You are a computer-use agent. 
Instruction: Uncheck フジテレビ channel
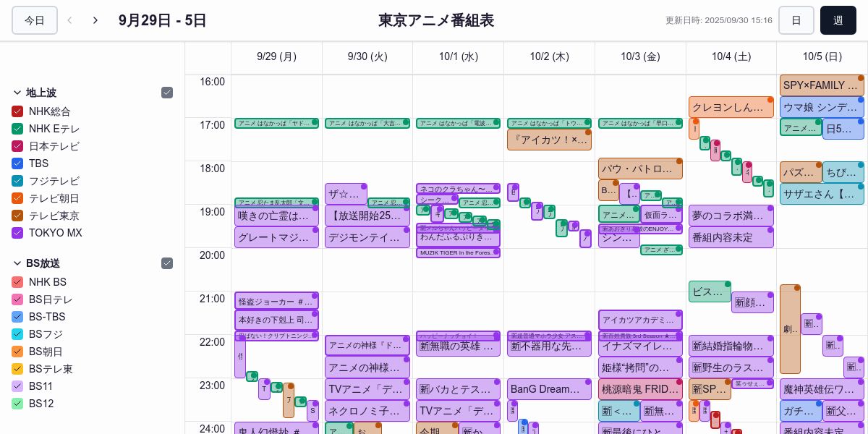17,181
